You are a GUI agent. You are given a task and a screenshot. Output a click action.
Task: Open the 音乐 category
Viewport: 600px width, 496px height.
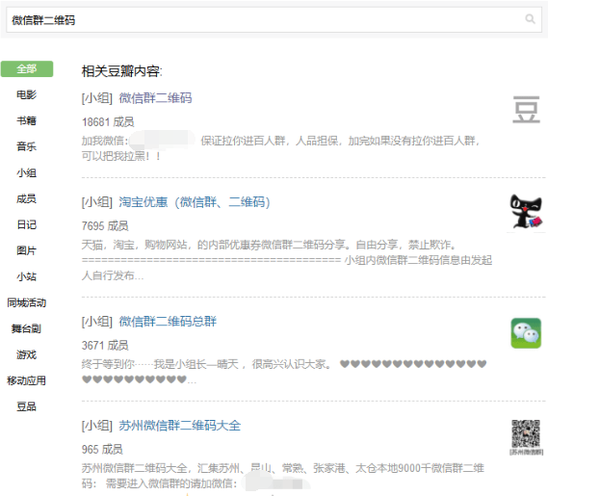tap(26, 146)
